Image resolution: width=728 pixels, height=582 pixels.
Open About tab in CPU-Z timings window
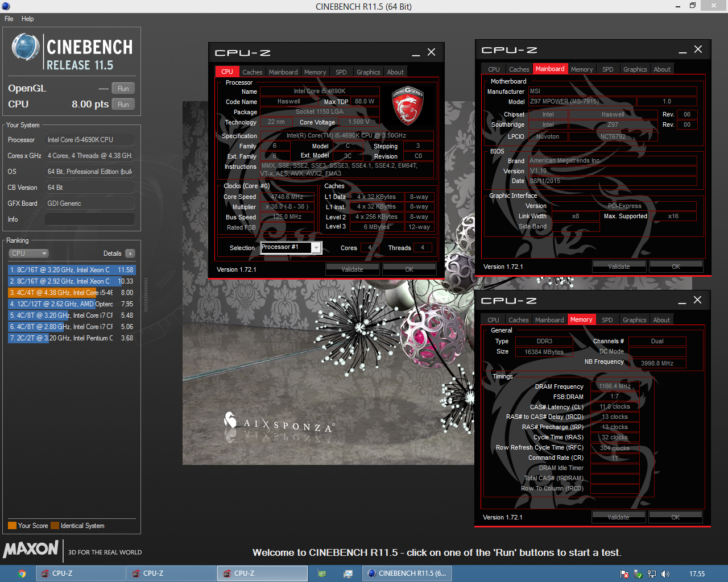pyautogui.click(x=661, y=320)
